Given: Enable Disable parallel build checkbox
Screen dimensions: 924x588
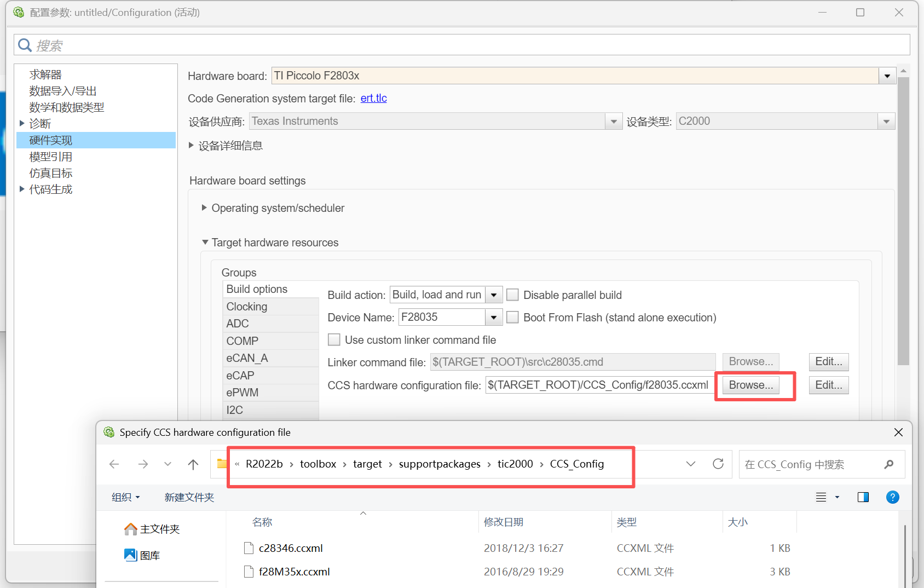Looking at the screenshot, I should 512,295.
